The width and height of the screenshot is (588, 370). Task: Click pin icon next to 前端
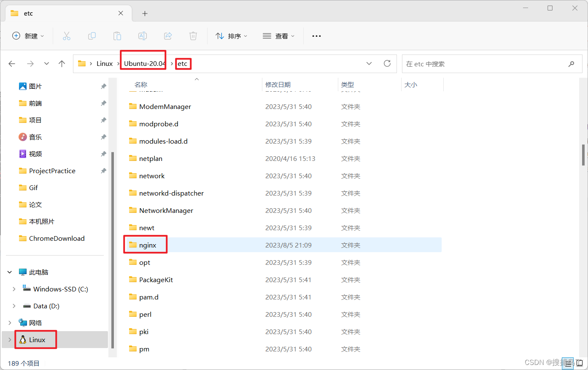[x=103, y=103]
